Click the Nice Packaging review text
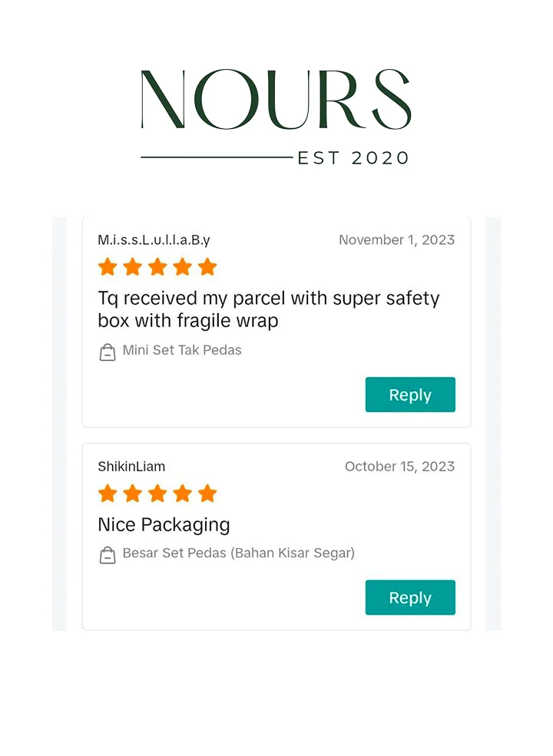 click(x=164, y=525)
